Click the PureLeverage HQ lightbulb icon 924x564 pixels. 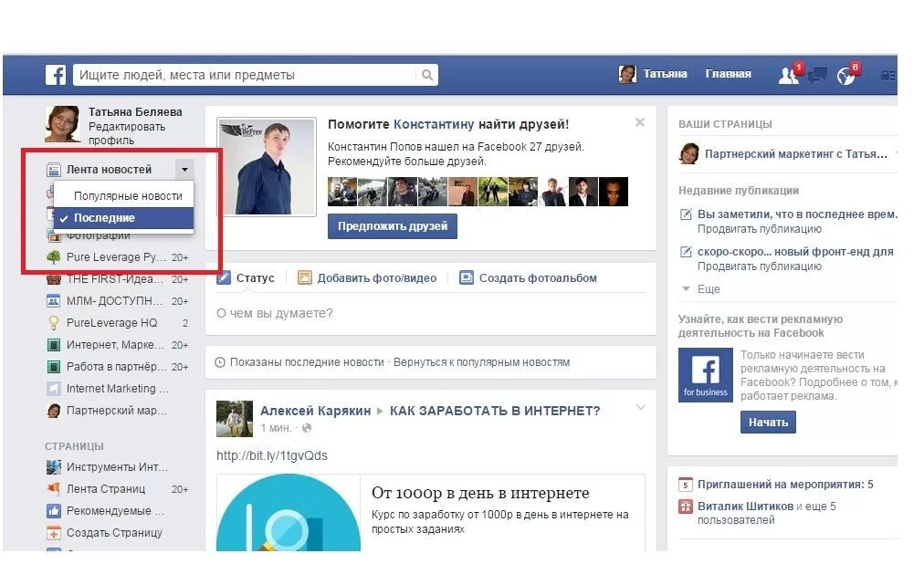tap(54, 323)
